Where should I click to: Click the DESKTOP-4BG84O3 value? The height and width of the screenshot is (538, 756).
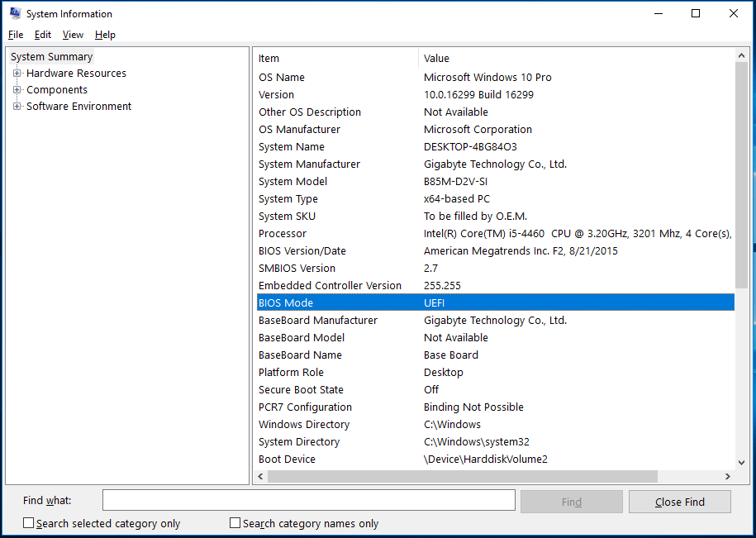[470, 146]
